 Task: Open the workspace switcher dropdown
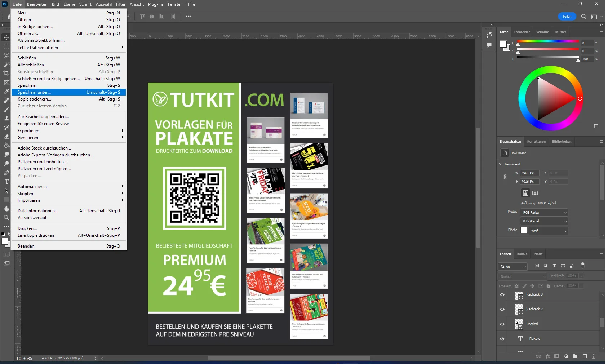coord(596,17)
